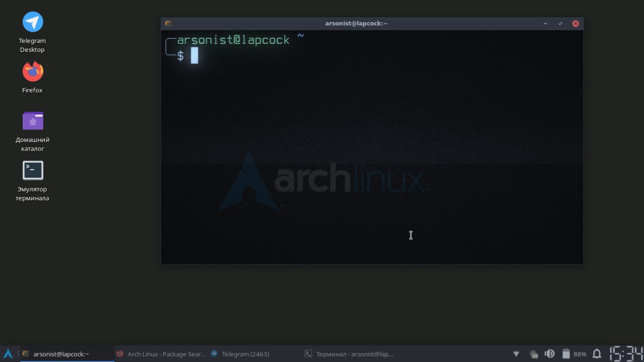
Task: Launch the Эмулятор терминала desktop icon
Action: point(33,170)
